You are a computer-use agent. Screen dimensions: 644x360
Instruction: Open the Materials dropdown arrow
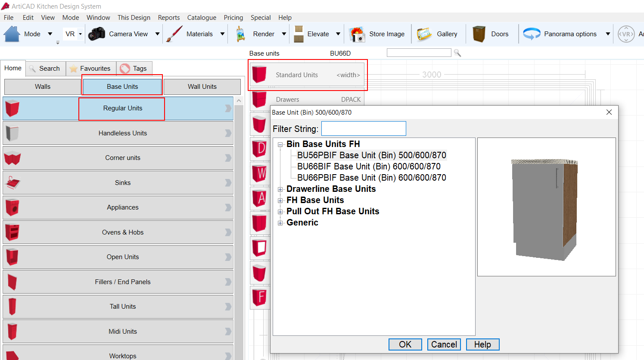(x=222, y=34)
